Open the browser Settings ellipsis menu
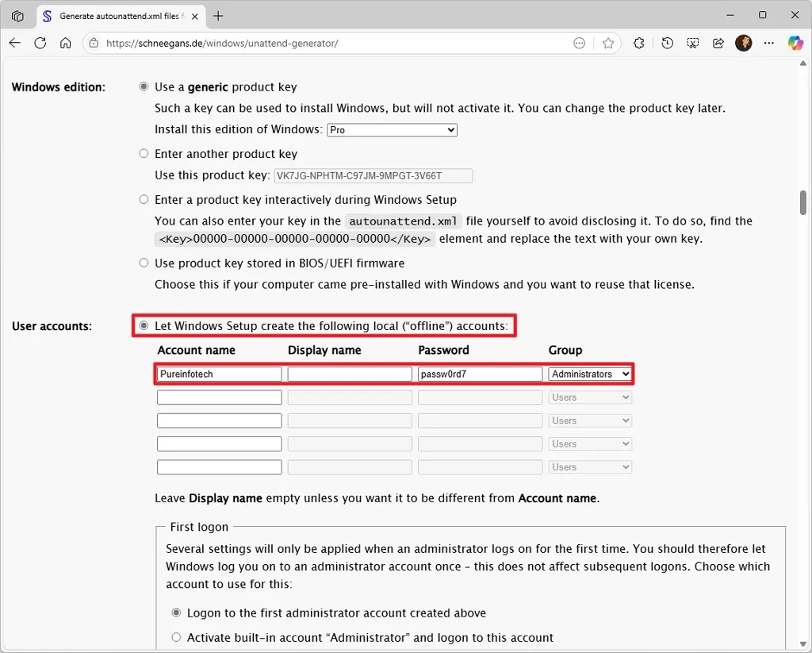 [769, 43]
